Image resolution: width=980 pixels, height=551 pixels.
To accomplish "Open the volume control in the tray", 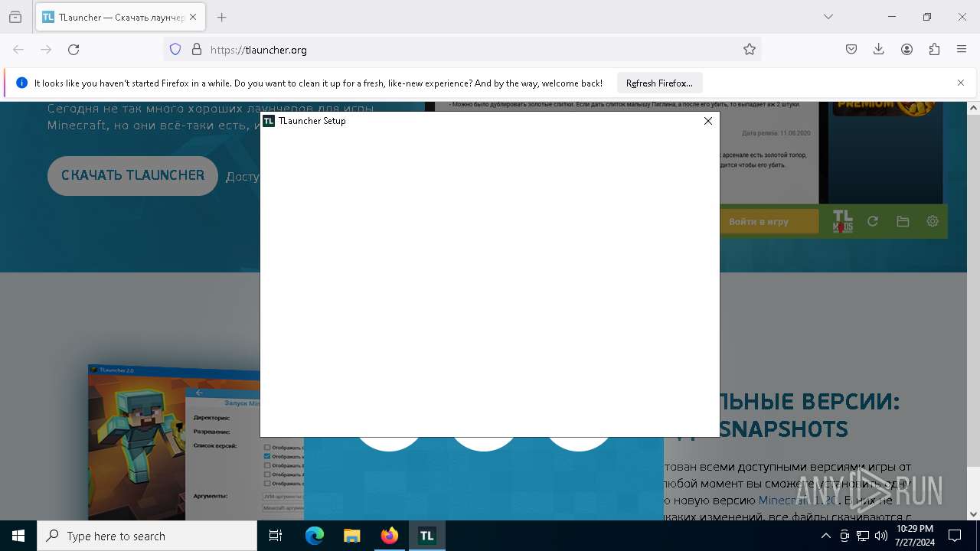I will click(x=881, y=536).
